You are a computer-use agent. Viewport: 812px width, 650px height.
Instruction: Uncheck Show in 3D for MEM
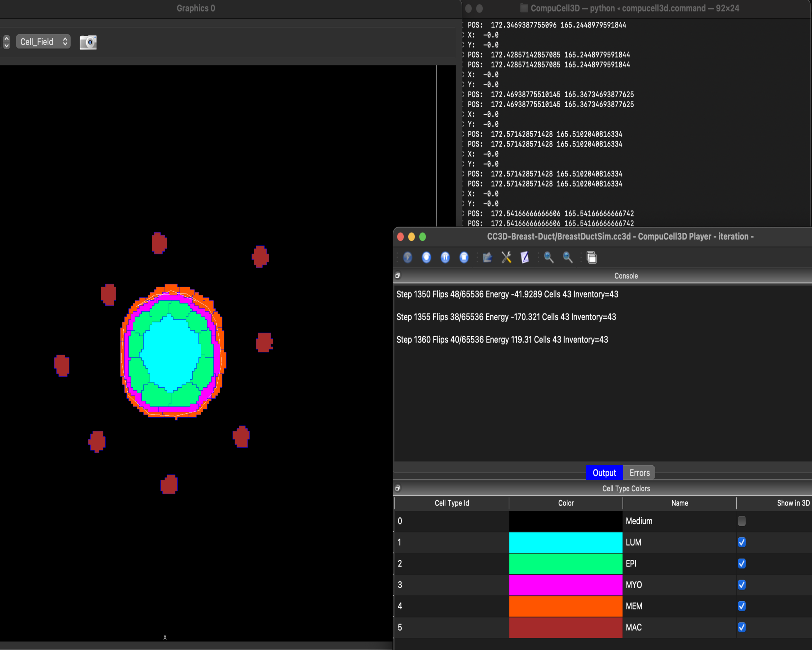point(742,606)
